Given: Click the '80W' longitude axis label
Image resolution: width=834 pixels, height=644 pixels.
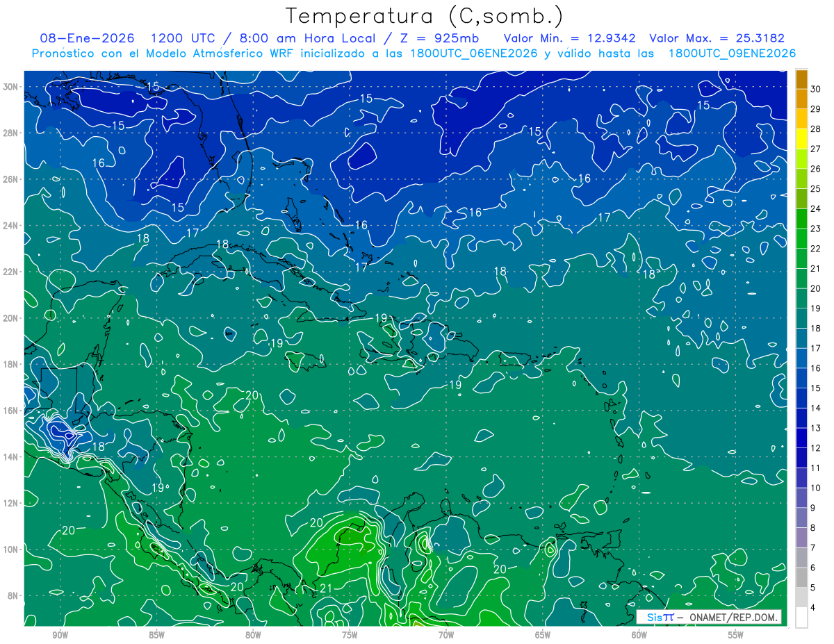Looking at the screenshot, I should [253, 635].
